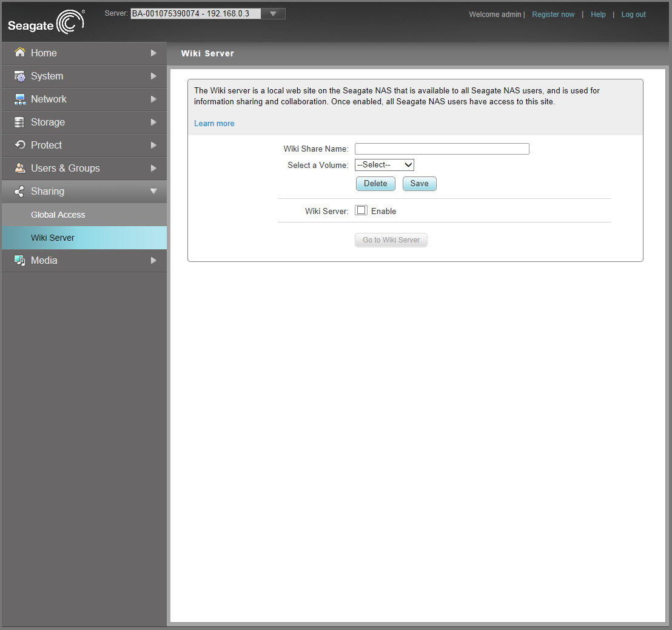Click the System gear icon

[x=20, y=76]
